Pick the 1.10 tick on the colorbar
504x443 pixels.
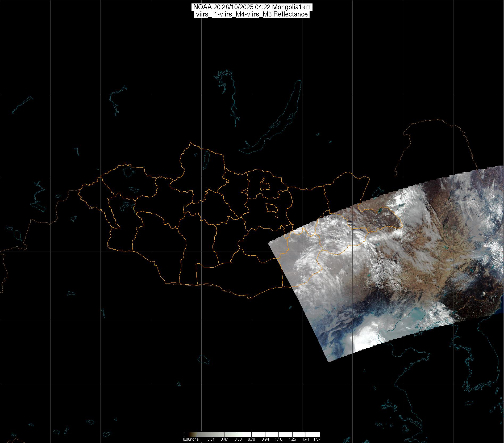coord(279,439)
